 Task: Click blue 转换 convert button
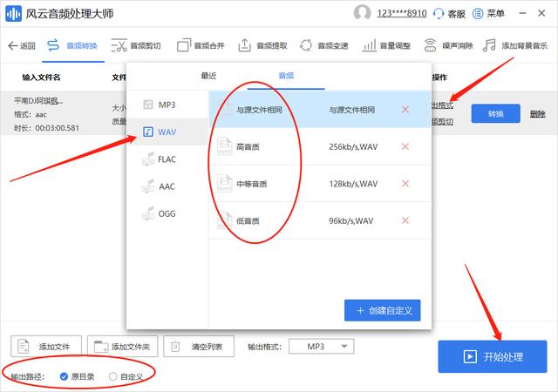pos(496,113)
